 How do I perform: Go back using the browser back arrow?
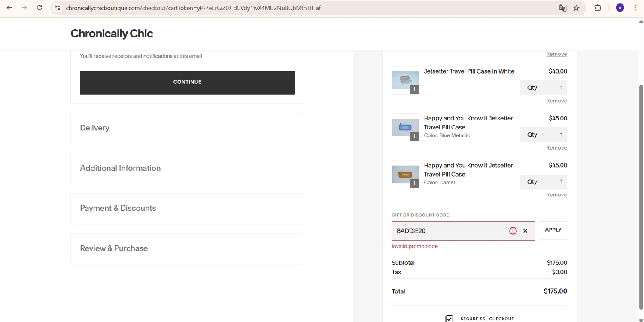point(9,8)
